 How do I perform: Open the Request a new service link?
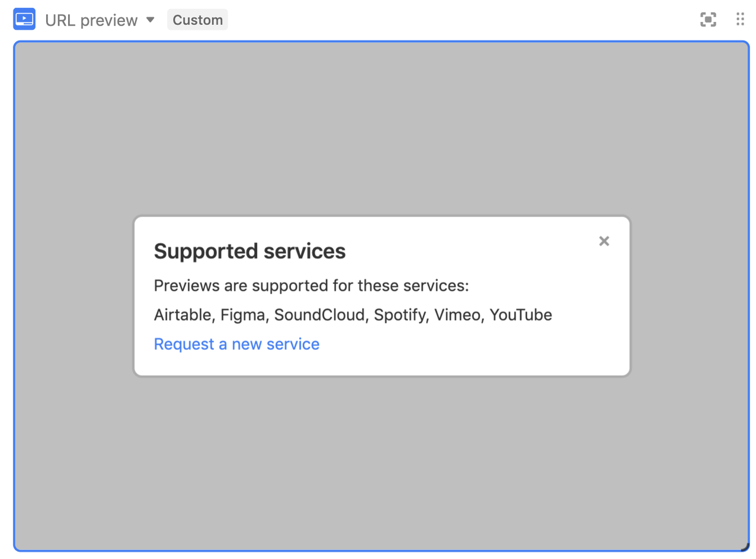[236, 344]
